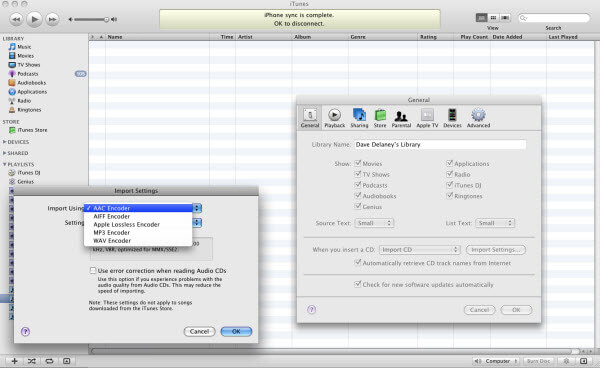Click Cancel in General preferences
This screenshot has width=600, height=368.
pyautogui.click(x=479, y=310)
